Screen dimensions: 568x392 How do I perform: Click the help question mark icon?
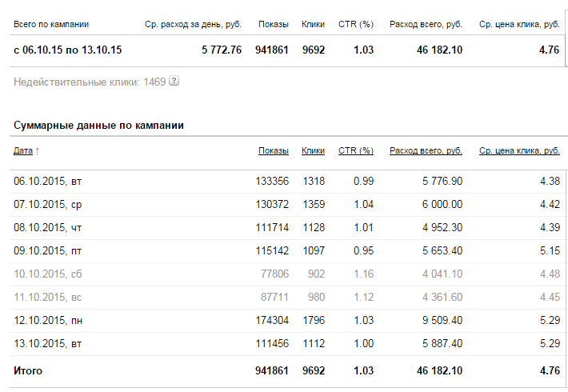(174, 81)
